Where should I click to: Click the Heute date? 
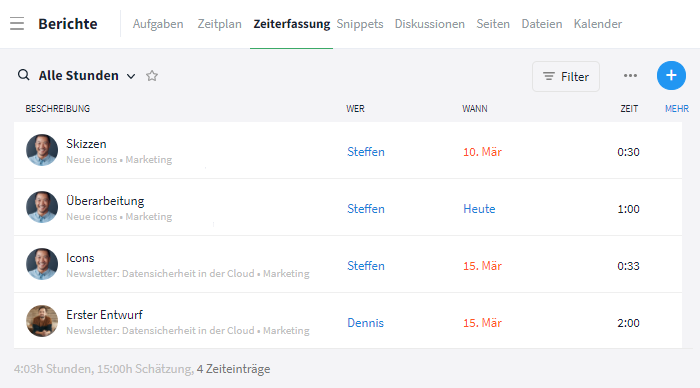click(479, 209)
